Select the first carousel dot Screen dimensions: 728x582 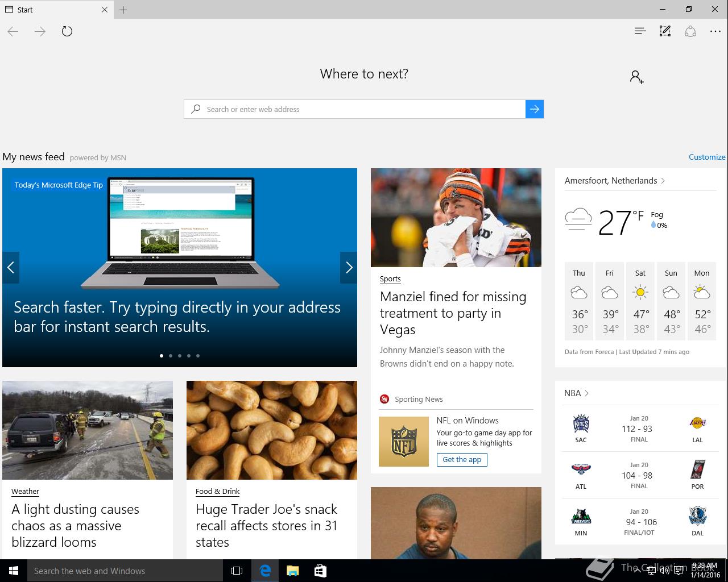tap(162, 356)
